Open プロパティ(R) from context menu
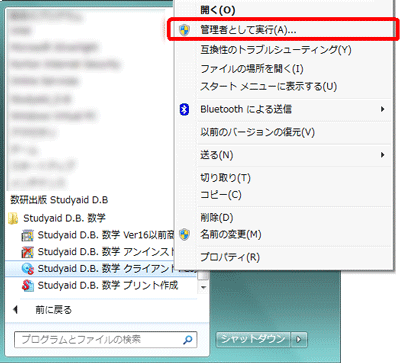Screen dimensions: 400x363 (283, 257)
